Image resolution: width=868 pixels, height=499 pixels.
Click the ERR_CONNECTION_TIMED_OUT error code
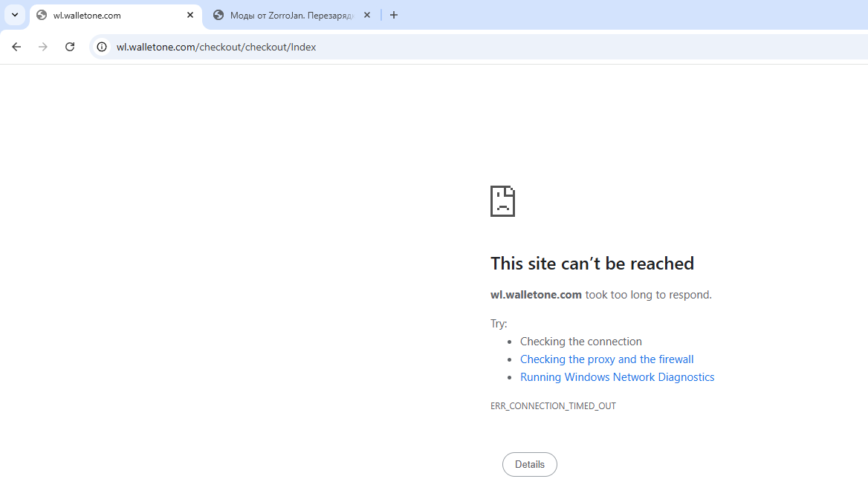tap(553, 406)
